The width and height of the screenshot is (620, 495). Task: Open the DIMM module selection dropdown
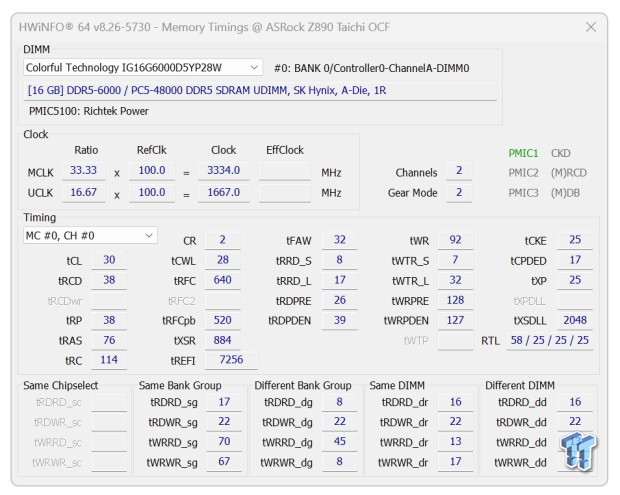pyautogui.click(x=143, y=68)
